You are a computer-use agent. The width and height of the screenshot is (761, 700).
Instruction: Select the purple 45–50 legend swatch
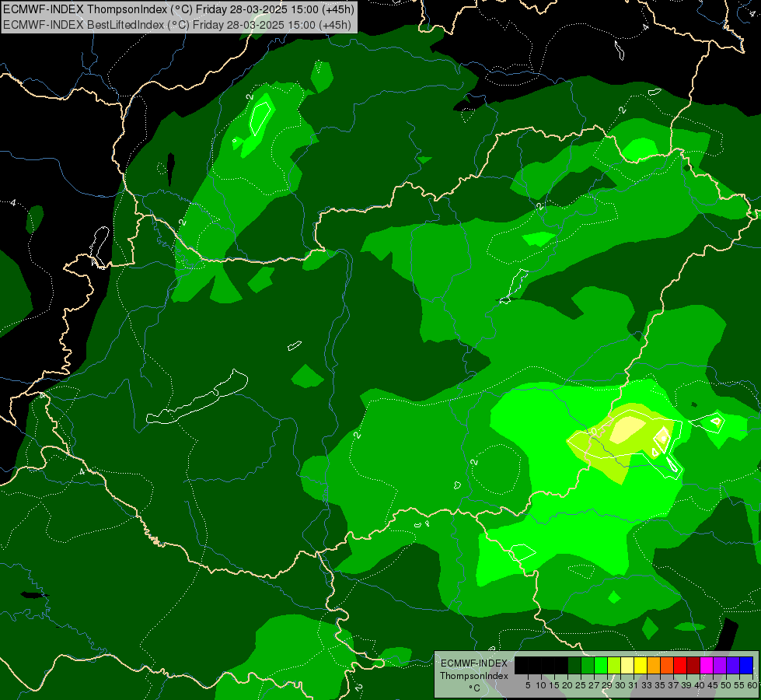[720, 665]
